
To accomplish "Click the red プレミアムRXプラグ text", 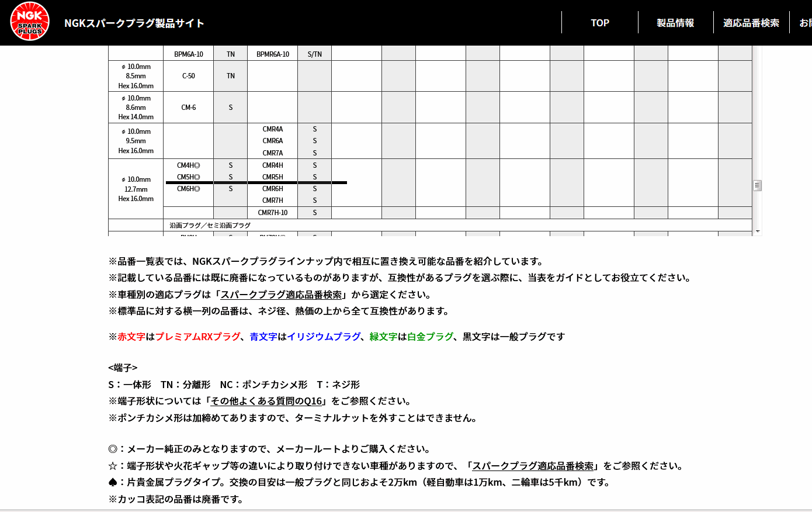I will pyautogui.click(x=198, y=337).
